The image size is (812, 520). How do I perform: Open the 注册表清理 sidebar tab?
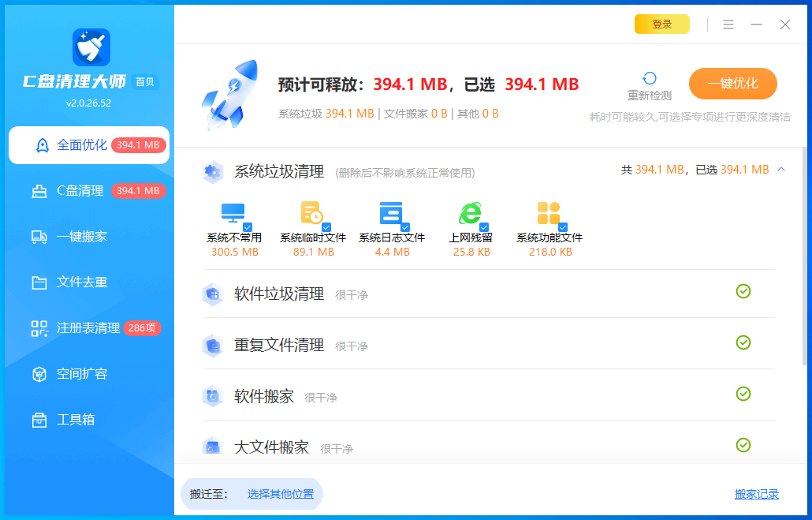(x=89, y=327)
